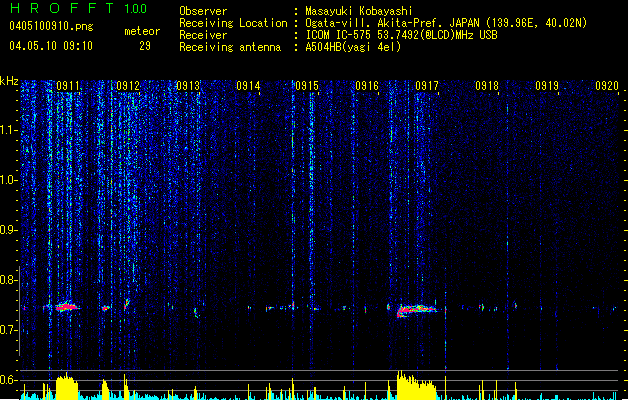Click the 1.1 kHz axis tick label

coord(9,130)
